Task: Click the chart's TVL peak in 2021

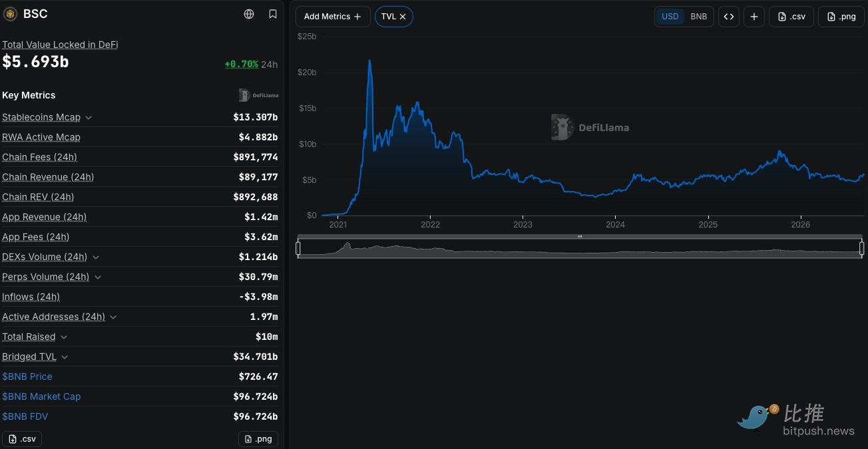Action: coord(369,61)
